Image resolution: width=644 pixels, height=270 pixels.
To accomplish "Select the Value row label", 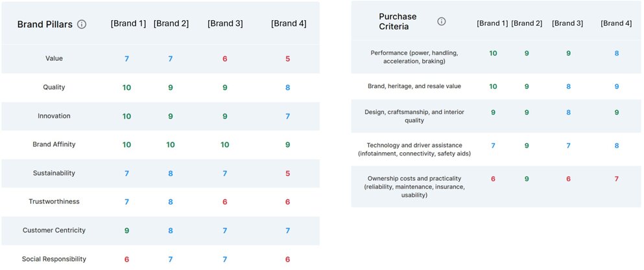I will click(54, 59).
